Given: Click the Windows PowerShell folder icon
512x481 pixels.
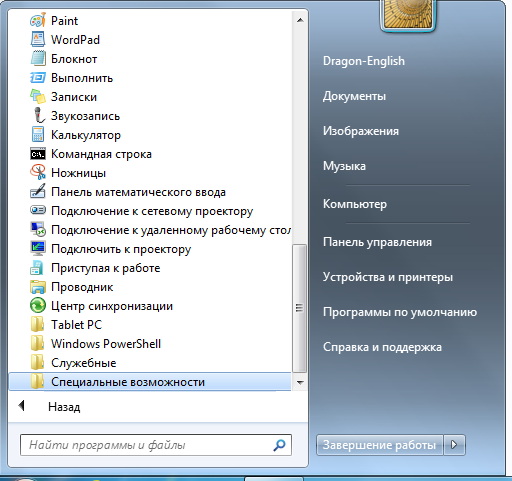Looking at the screenshot, I should pyautogui.click(x=37, y=343).
